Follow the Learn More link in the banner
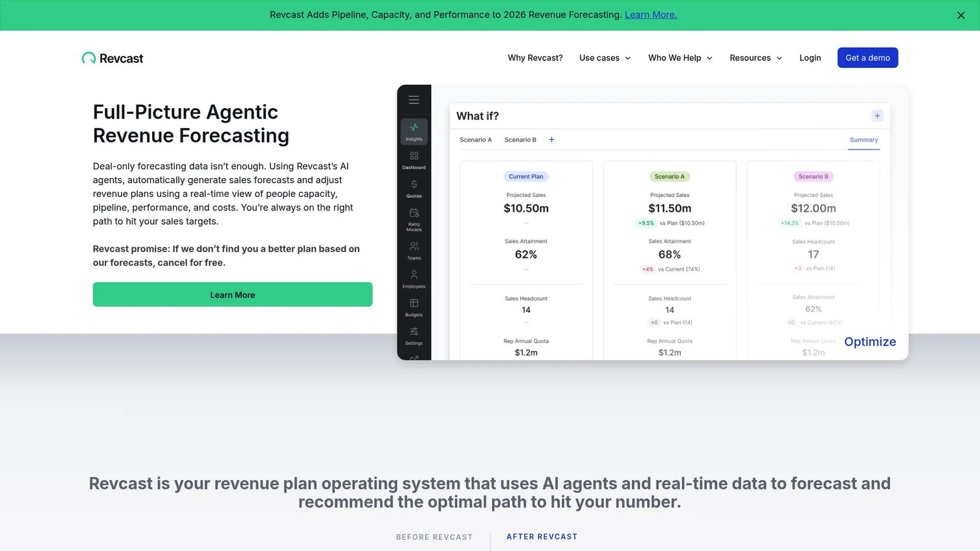Viewport: 980px width, 551px height. click(x=651, y=15)
